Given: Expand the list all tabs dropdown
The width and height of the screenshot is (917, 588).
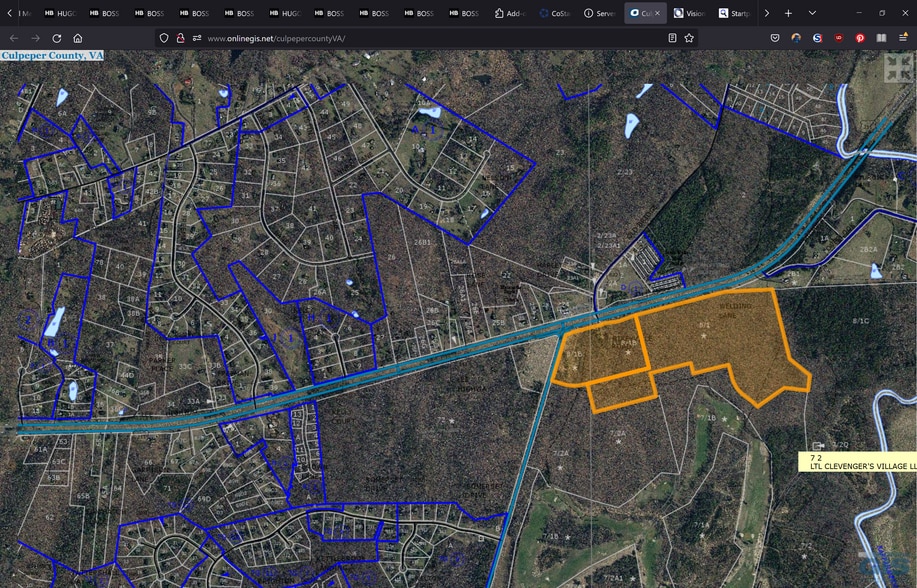Looking at the screenshot, I should [812, 13].
